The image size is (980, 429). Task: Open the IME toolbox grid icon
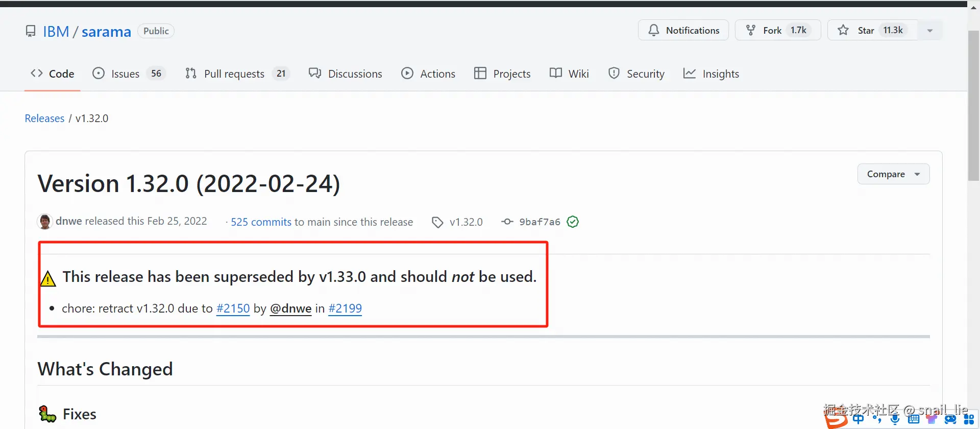pos(969,419)
